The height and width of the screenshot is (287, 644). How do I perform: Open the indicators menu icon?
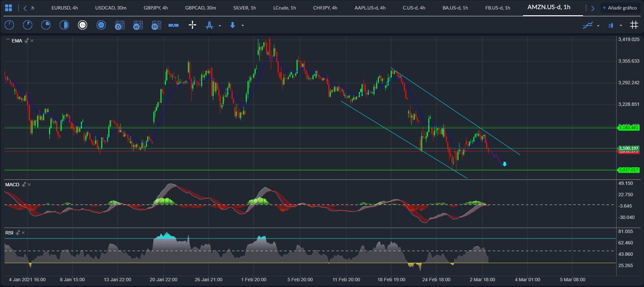[588, 25]
